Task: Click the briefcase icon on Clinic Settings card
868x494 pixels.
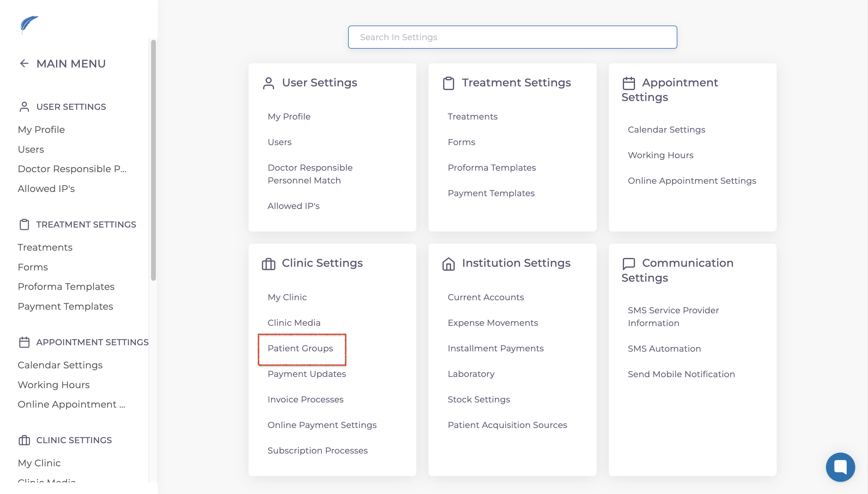Action: (268, 264)
